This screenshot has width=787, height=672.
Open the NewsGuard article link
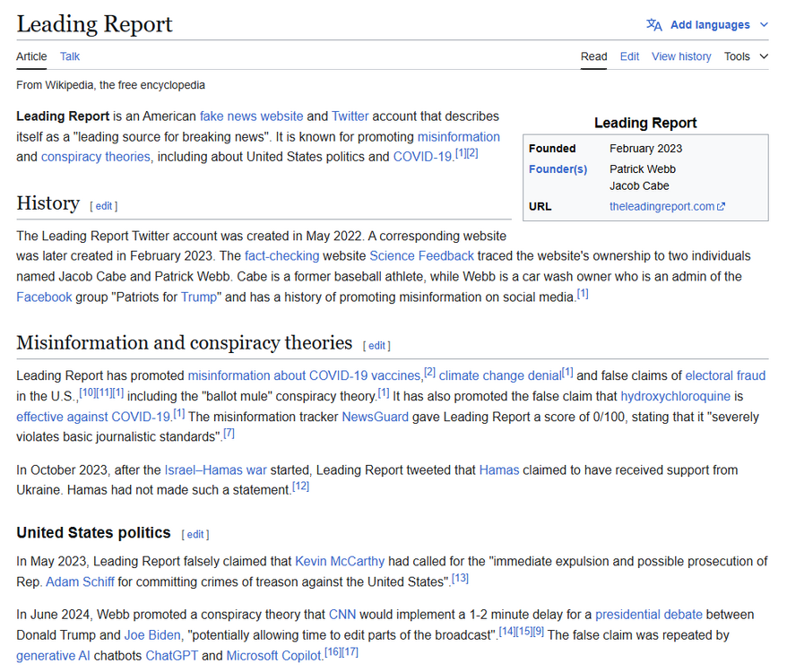coord(375,417)
